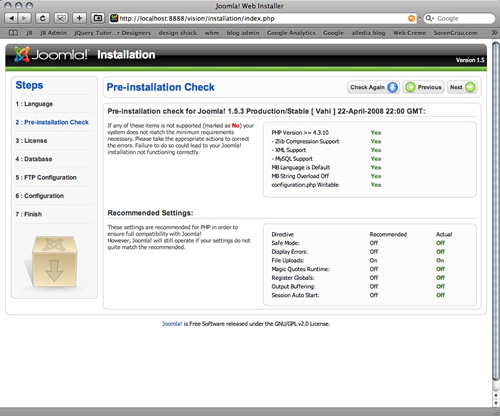Click the 'Output Buffering:' directive text
This screenshot has height=416, width=500.
tap(293, 286)
